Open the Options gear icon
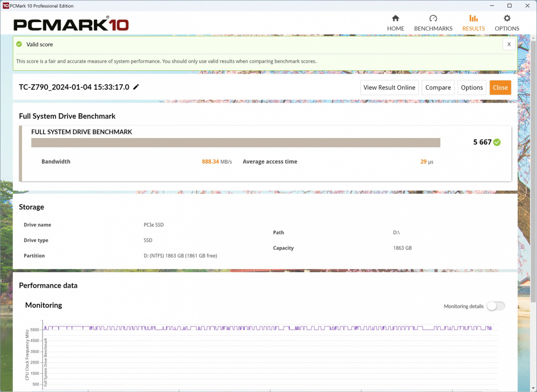This screenshot has height=392, width=537. (x=507, y=18)
